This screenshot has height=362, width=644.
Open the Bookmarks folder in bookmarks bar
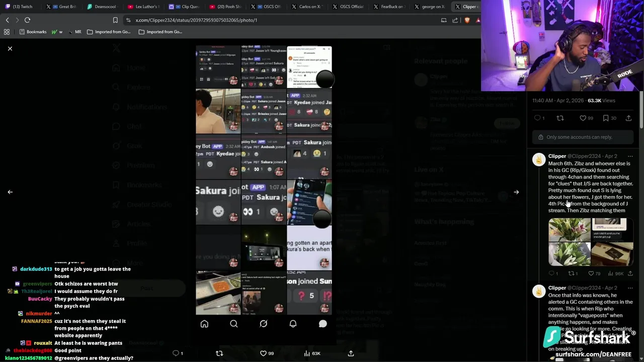click(33, 32)
